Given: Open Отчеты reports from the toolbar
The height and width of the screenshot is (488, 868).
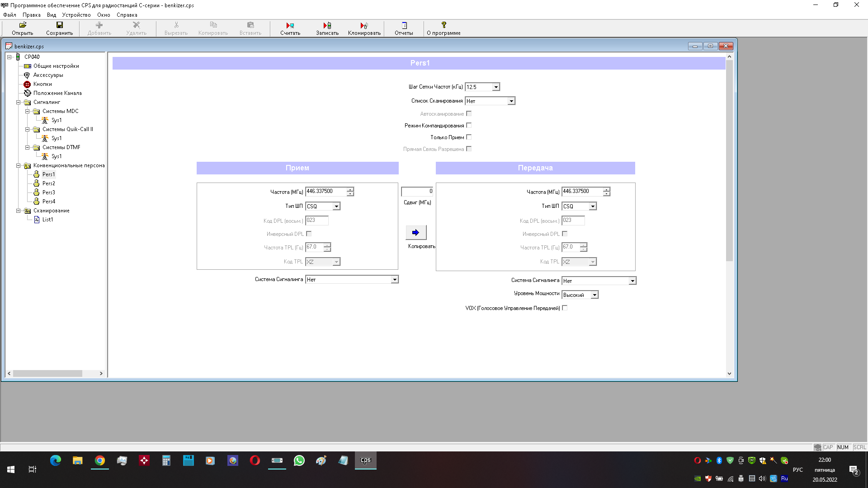Looking at the screenshot, I should pos(404,25).
